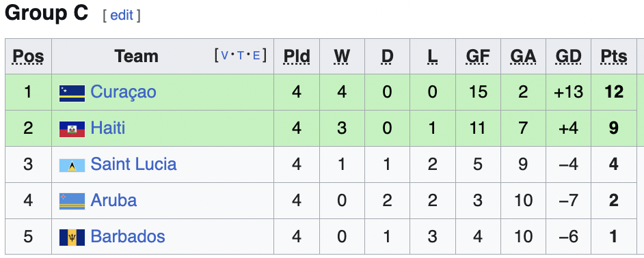Click the GF column header abbreviation
Image resolution: width=644 pixels, height=258 pixels.
pos(478,57)
